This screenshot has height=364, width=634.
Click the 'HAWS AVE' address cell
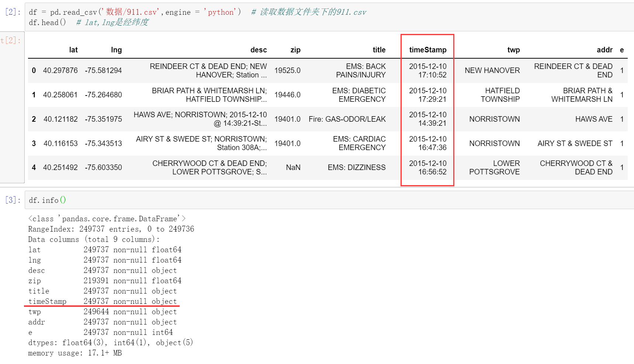click(594, 119)
